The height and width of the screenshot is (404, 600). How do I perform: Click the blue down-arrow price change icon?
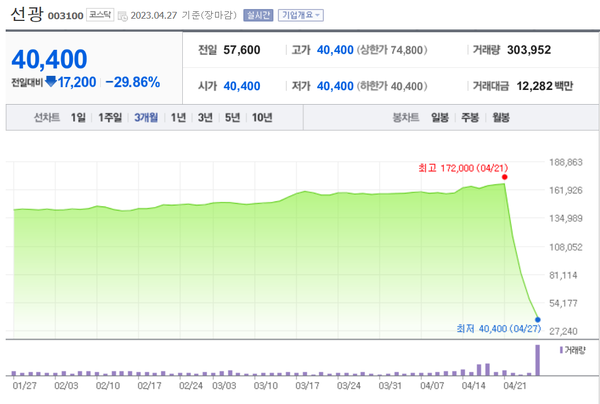click(50, 82)
